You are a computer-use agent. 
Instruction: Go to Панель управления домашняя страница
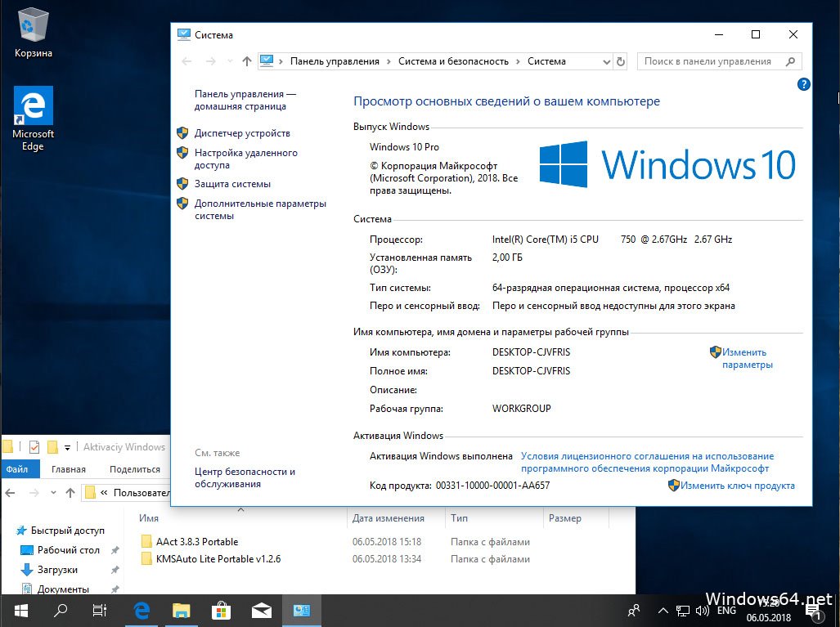(x=245, y=100)
